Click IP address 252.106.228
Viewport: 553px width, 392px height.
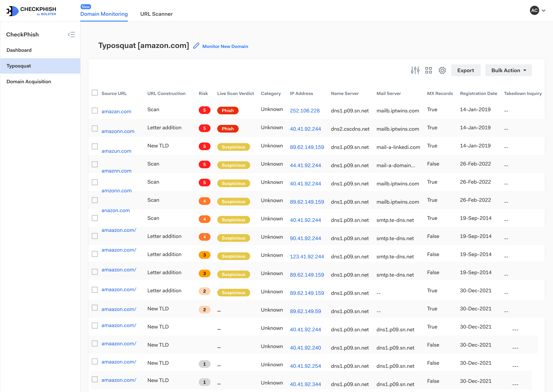(x=305, y=110)
